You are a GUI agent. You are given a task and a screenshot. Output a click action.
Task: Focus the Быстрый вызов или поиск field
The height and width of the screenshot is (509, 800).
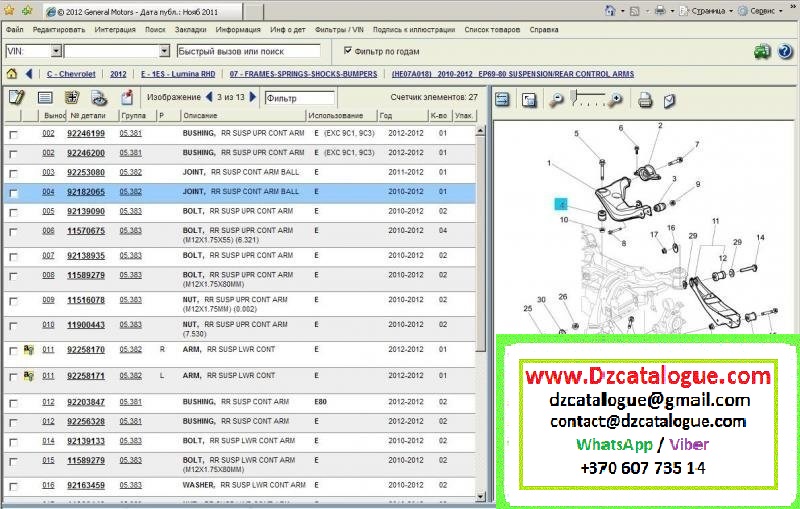pos(248,51)
